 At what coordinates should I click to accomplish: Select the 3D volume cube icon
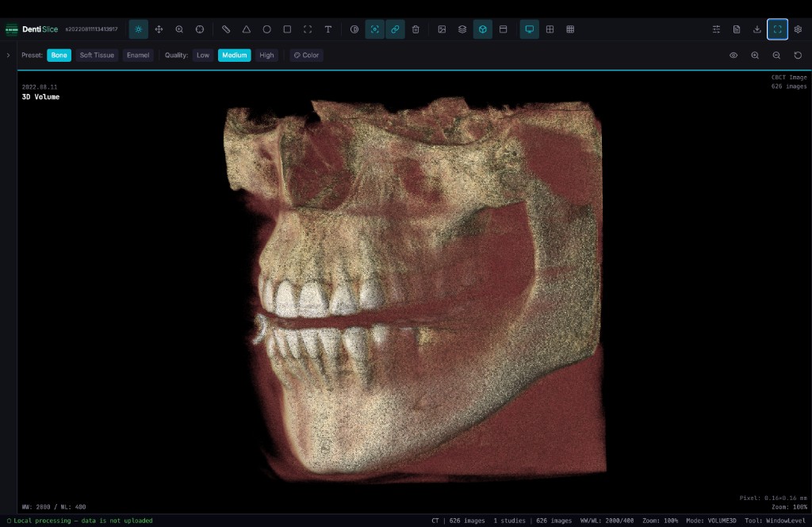click(482, 29)
